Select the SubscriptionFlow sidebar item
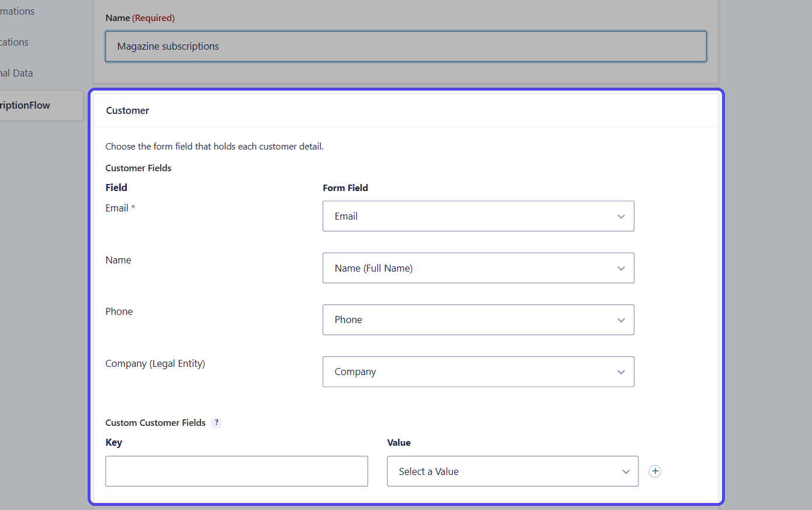 [41, 105]
